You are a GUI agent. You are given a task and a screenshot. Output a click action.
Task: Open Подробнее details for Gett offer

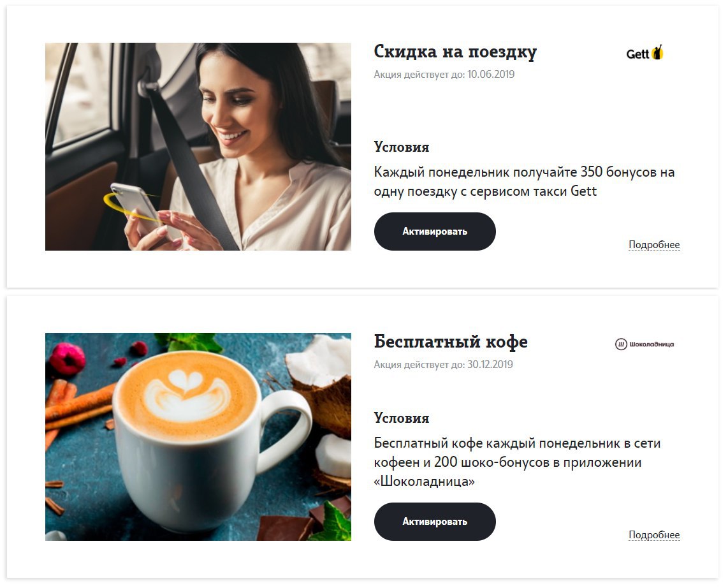pyautogui.click(x=653, y=245)
